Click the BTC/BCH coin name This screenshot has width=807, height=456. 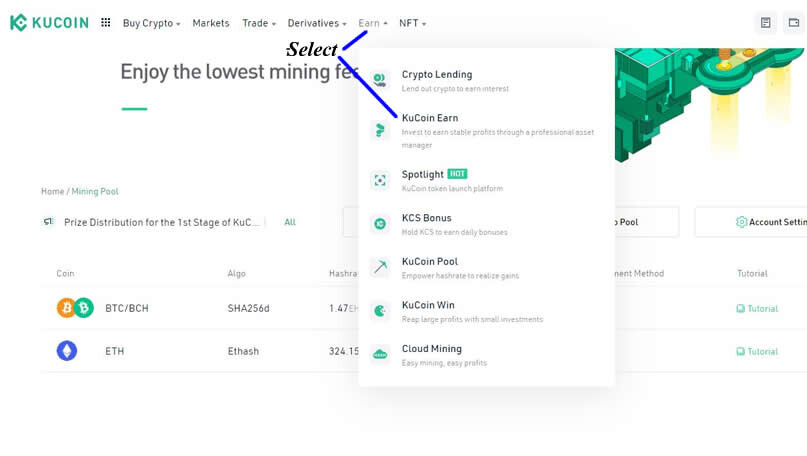[127, 308]
